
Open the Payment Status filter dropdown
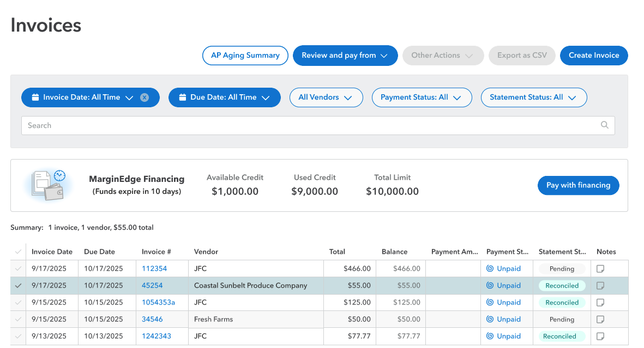(x=421, y=97)
